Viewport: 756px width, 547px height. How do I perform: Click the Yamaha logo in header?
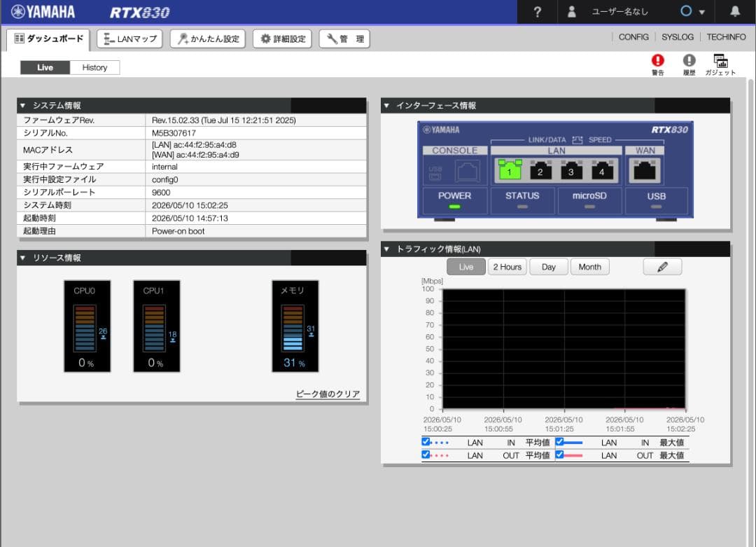pos(43,12)
